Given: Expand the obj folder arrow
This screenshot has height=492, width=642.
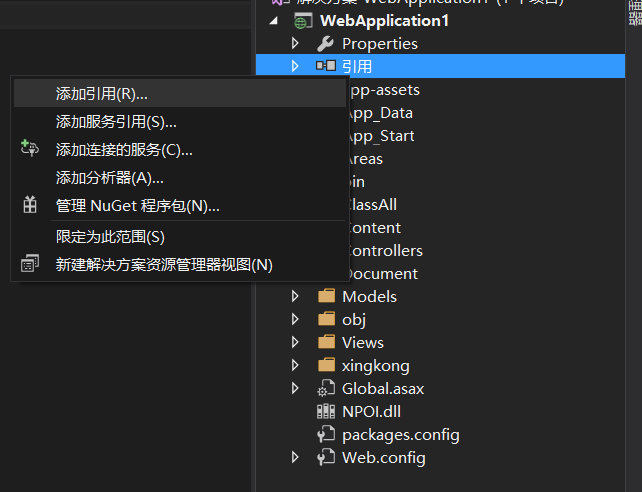Looking at the screenshot, I should (x=295, y=319).
